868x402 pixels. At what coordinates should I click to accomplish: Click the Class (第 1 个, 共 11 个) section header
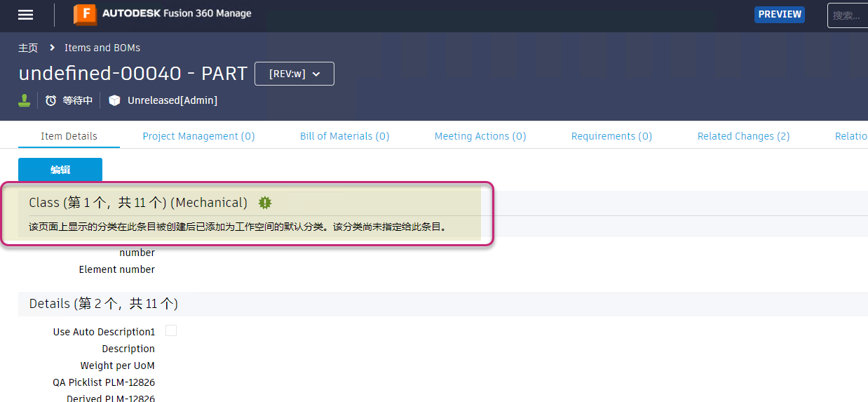[138, 203]
